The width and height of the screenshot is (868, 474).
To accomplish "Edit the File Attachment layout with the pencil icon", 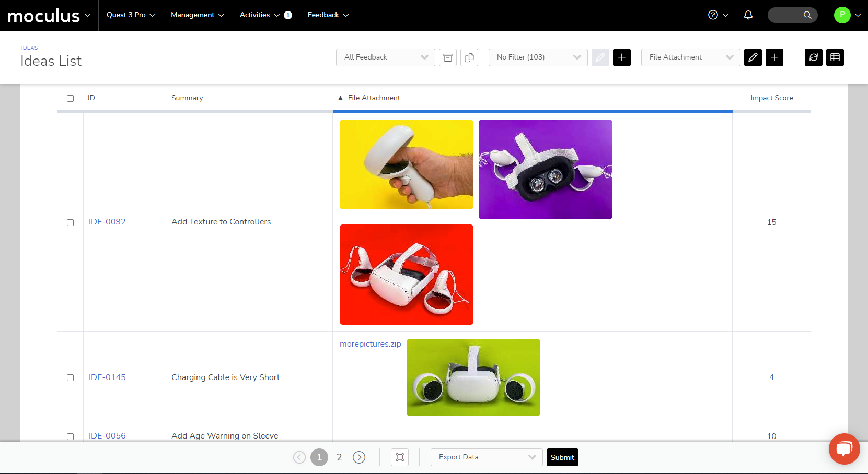I will pyautogui.click(x=753, y=57).
